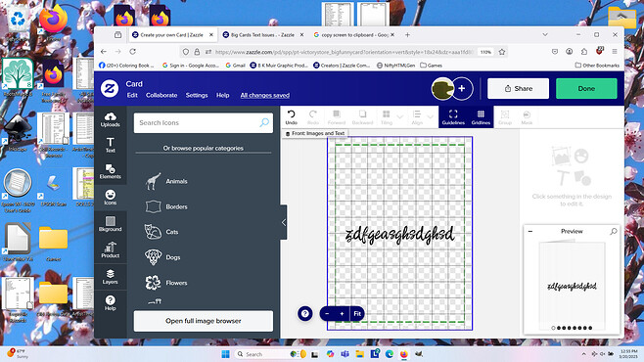Click Open full image browser
The height and width of the screenshot is (362, 644).
[x=204, y=321]
